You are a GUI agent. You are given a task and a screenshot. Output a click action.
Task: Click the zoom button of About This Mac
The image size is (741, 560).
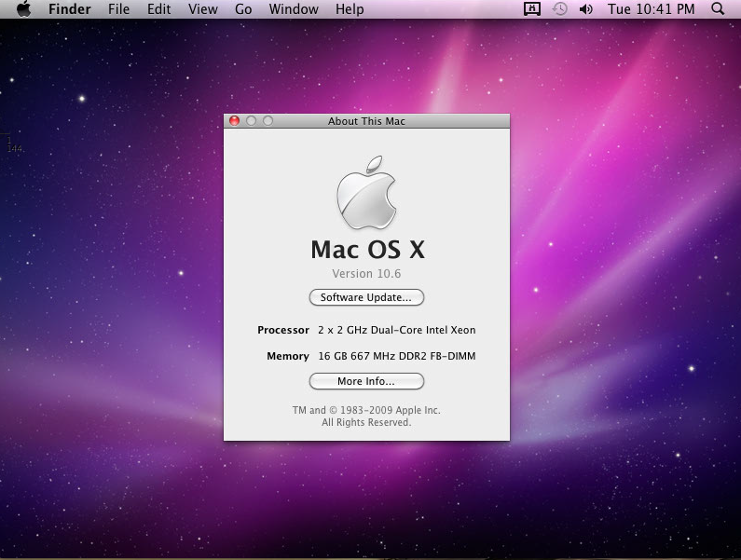pos(268,121)
